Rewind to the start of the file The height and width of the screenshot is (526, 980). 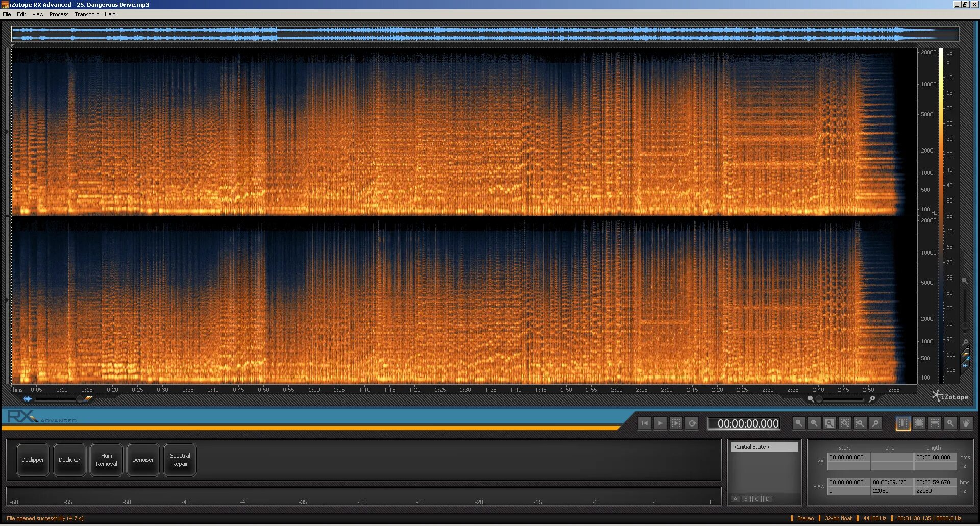click(x=645, y=423)
